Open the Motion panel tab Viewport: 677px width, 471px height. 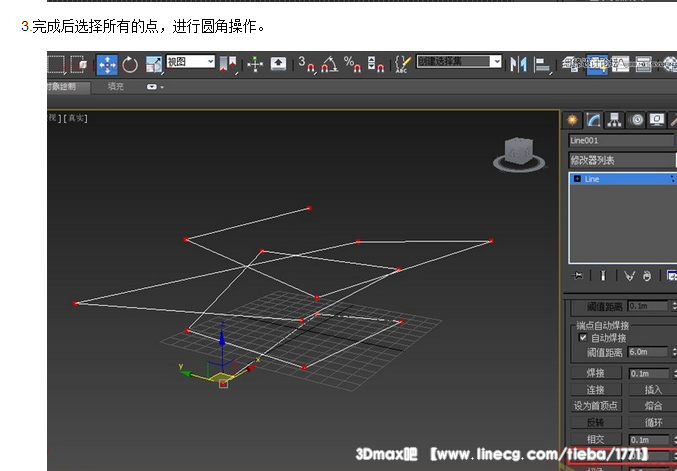636,120
